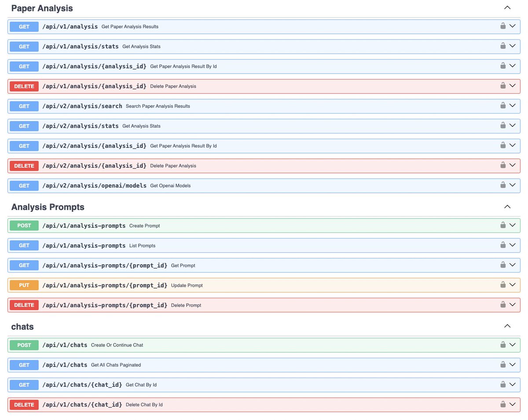Expand chevron on Get All Chats Paginated row
Image resolution: width=528 pixels, height=420 pixels.
pyautogui.click(x=512, y=365)
